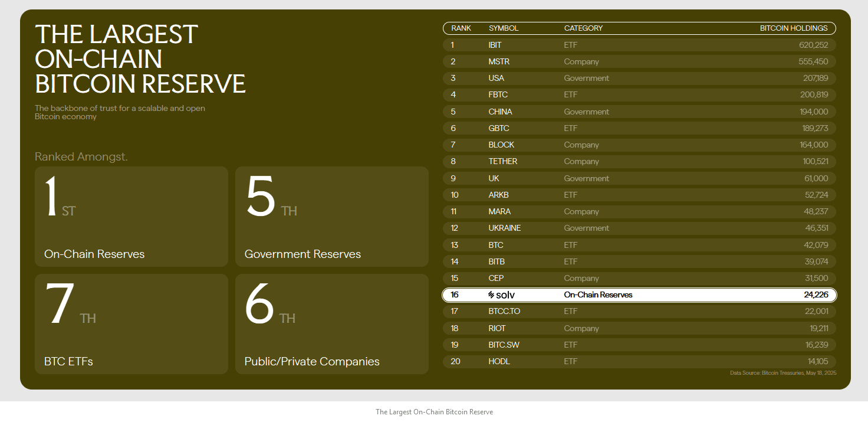Click the Company category beside TETHER
The width and height of the screenshot is (868, 422).
coord(581,161)
